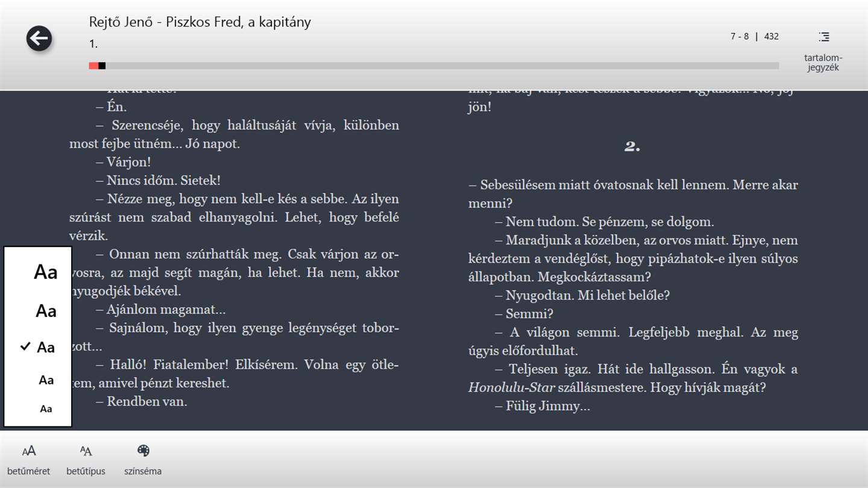This screenshot has width=868, height=488.
Task: Select the second largest Aa font size
Action: pos(46,311)
